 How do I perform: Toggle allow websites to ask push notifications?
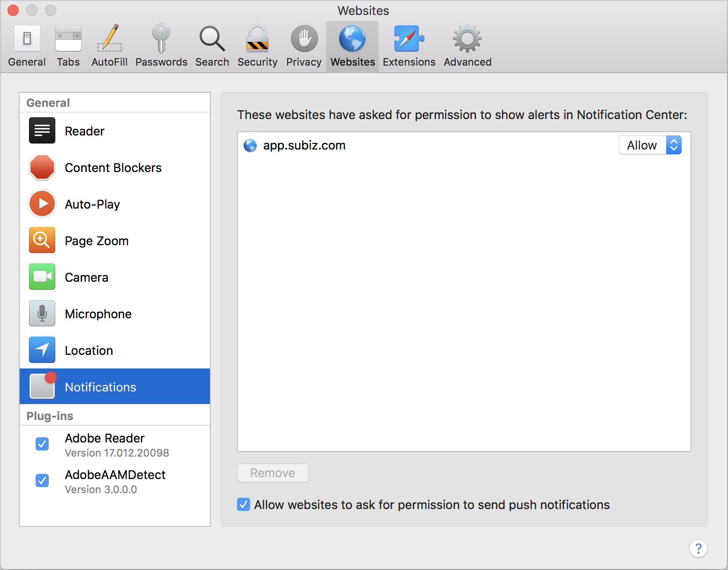(244, 505)
